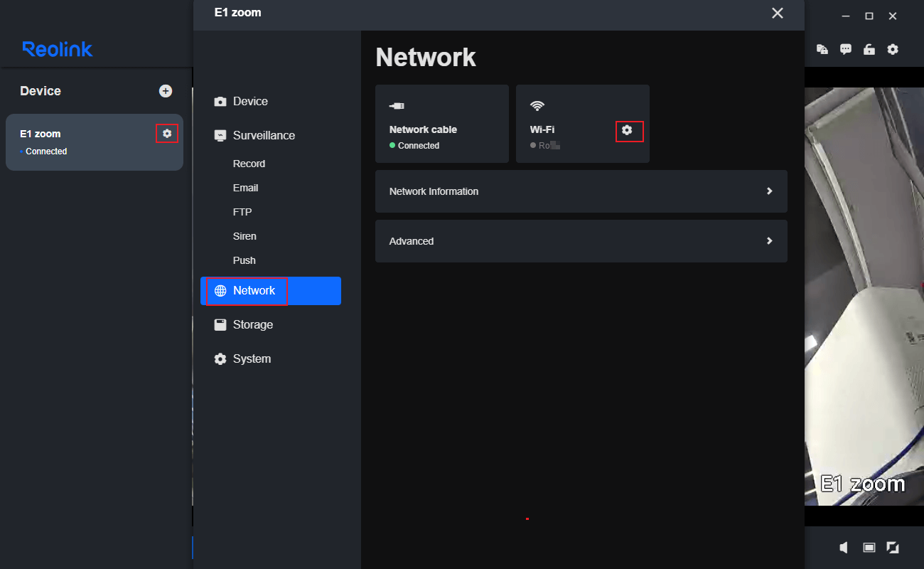Select the Network cable Connected card

(442, 124)
